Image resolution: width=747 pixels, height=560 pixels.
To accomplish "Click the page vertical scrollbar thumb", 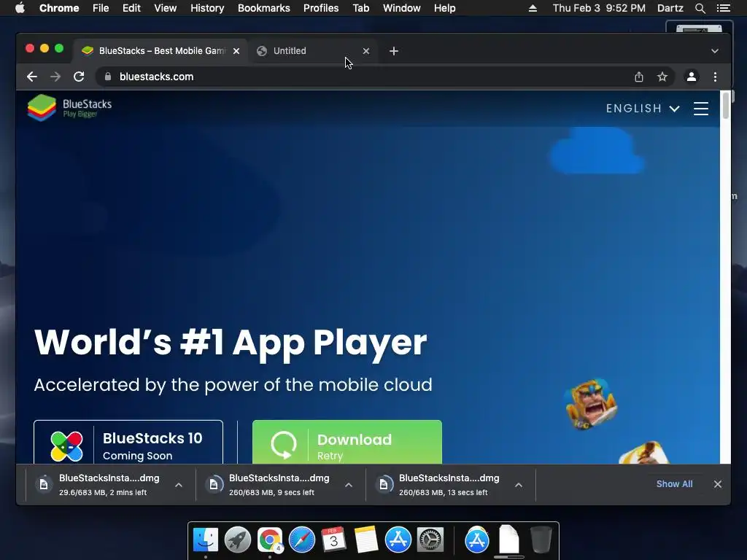I will 726,106.
